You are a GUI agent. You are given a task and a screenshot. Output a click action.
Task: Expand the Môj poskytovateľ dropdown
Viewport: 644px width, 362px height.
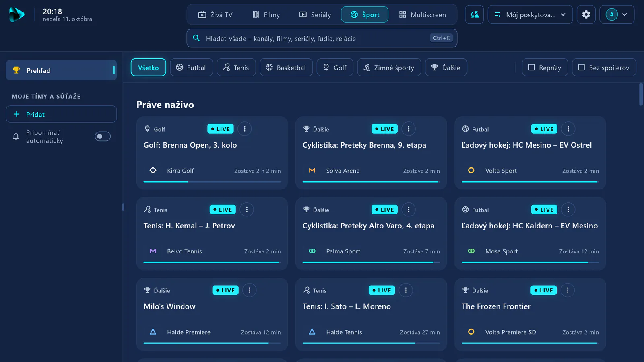click(530, 14)
